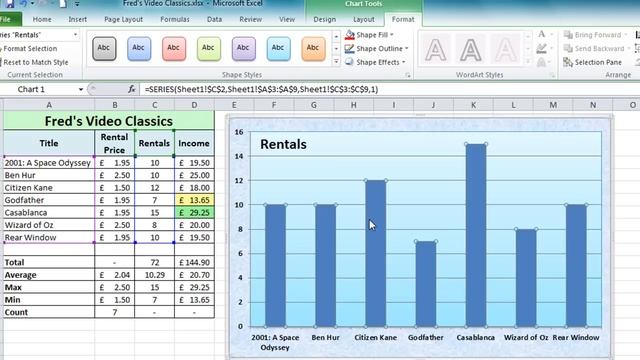Click the Wizard of Oz axis label
This screenshot has height=360, width=640.
(526, 338)
